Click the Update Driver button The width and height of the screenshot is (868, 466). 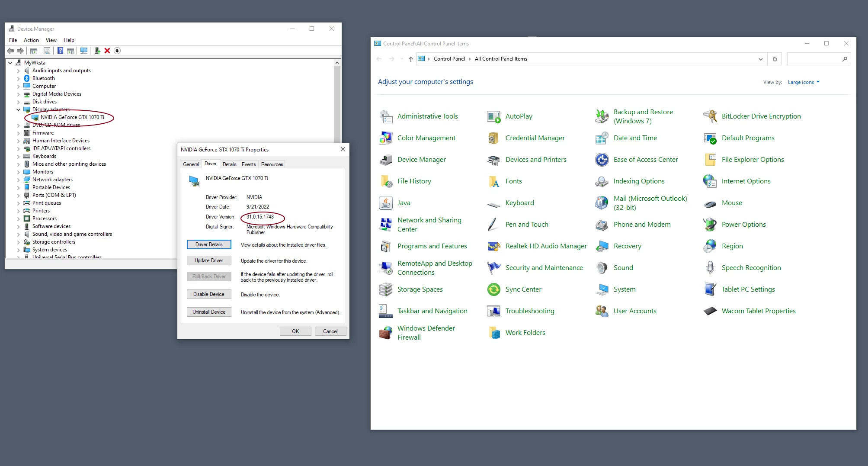pos(209,260)
